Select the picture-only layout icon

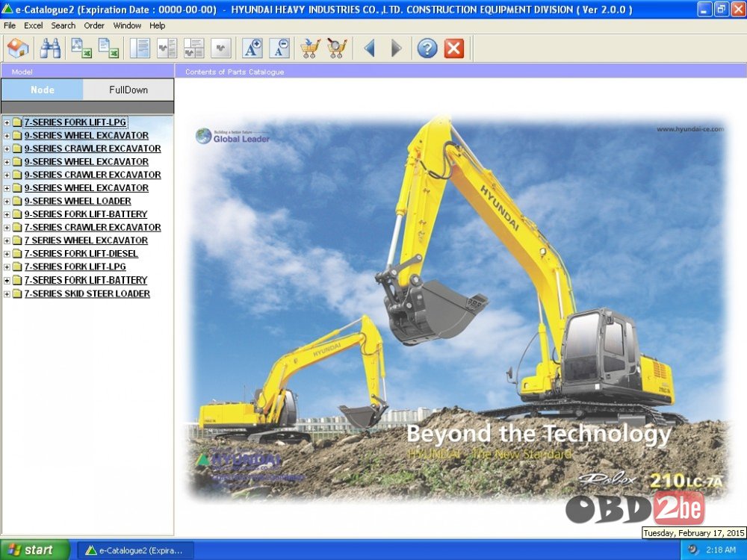(x=220, y=48)
